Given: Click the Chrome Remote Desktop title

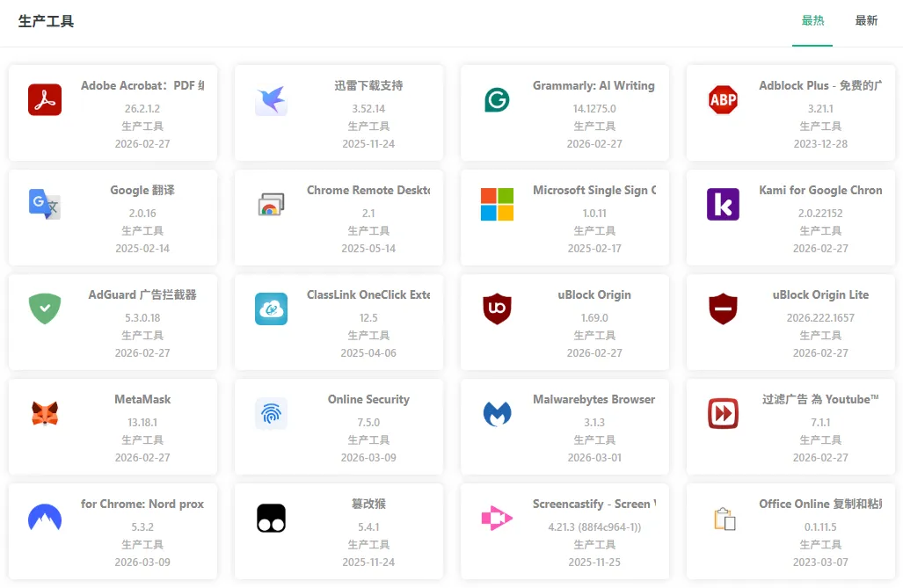Looking at the screenshot, I should [368, 190].
